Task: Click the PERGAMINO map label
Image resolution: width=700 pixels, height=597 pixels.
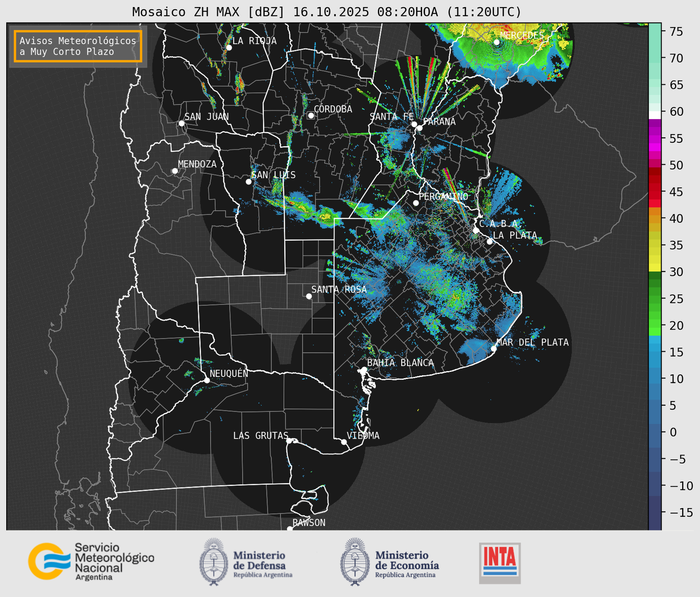Action: pyautogui.click(x=443, y=196)
